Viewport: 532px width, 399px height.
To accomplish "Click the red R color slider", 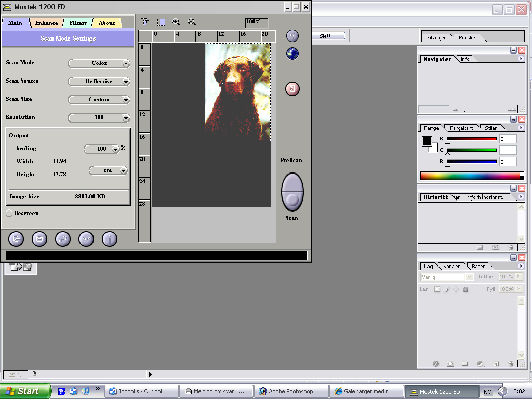I will [x=472, y=139].
